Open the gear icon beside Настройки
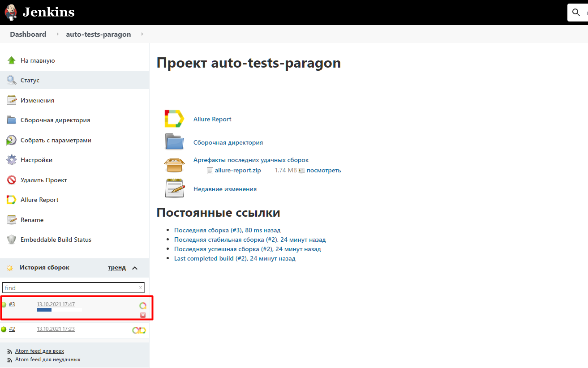Screen dimensions: 588x368 pos(12,160)
